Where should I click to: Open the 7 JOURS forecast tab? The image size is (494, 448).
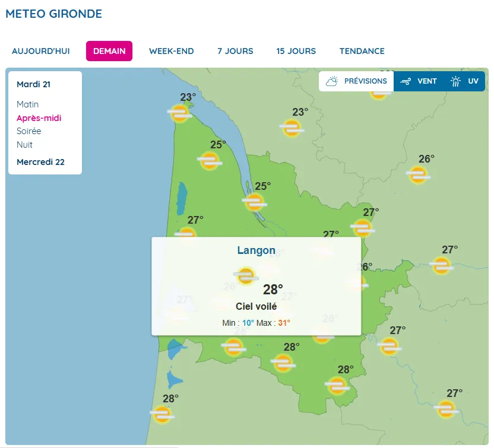(235, 51)
